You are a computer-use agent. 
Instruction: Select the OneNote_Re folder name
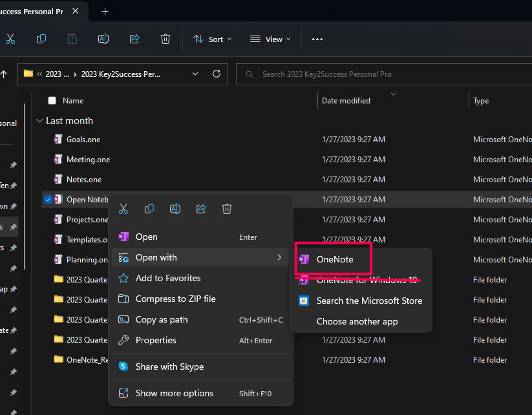(87, 359)
